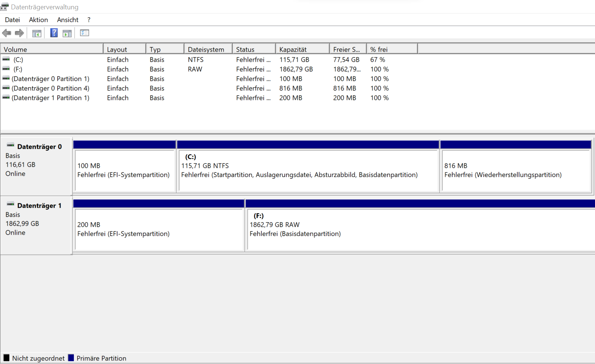Click drive icon for Datenträger 0 Partition 1
Image resolution: width=595 pixels, height=364 pixels.
coord(6,78)
